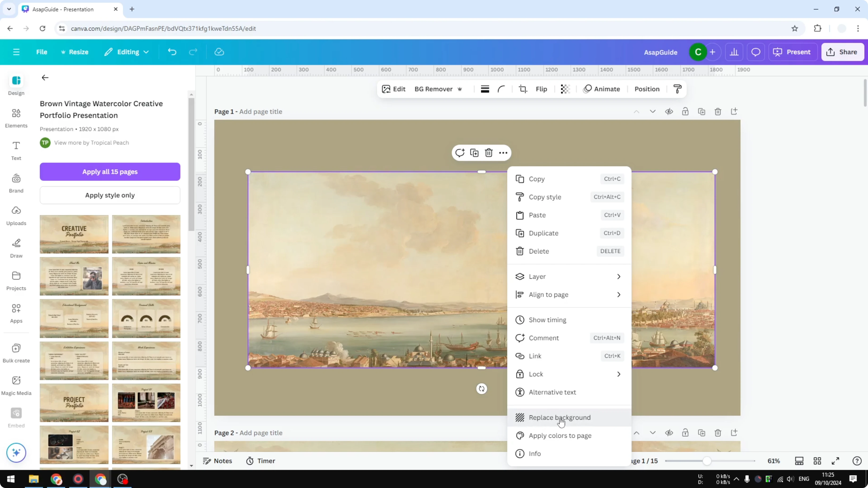This screenshot has width=868, height=488.
Task: Delete Page 1 with trash icon
Action: click(x=718, y=112)
